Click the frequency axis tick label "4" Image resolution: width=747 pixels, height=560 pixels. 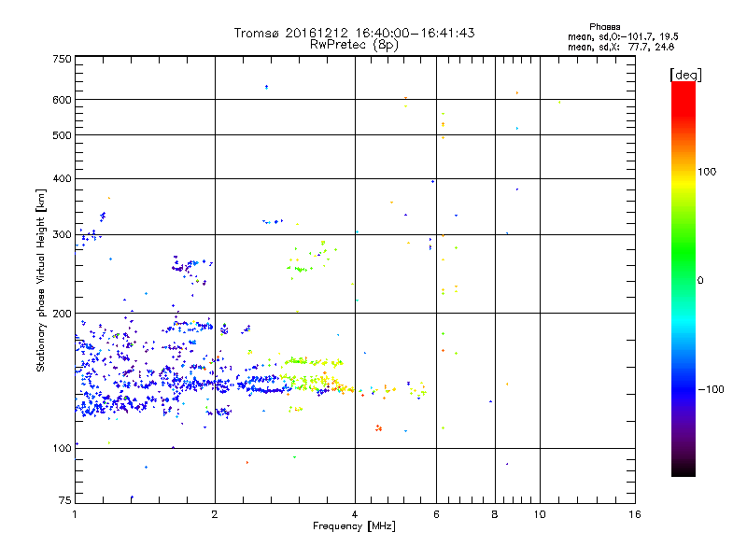(355, 514)
